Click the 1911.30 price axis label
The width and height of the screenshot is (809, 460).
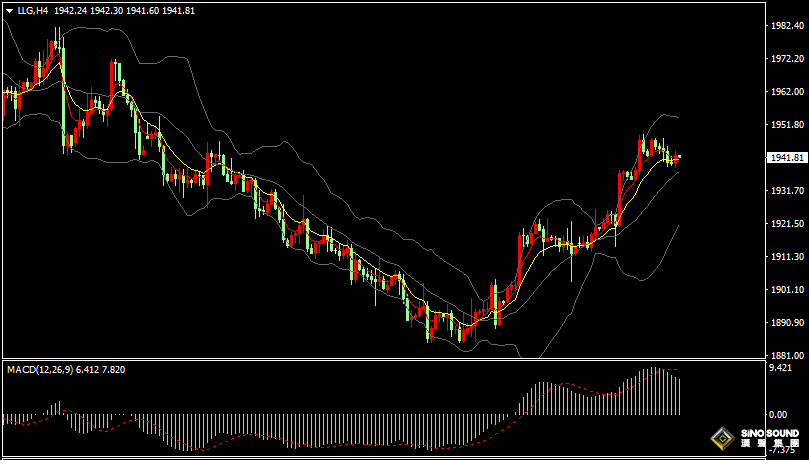pyautogui.click(x=785, y=257)
